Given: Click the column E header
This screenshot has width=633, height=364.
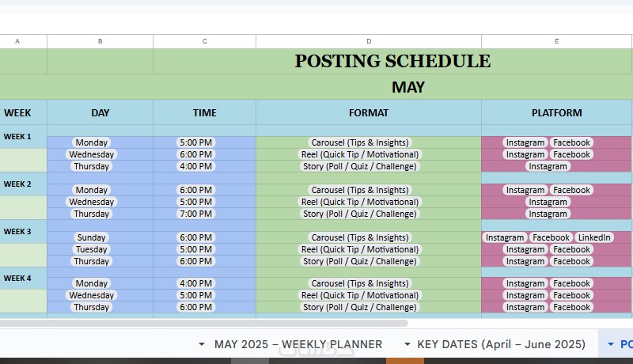Looking at the screenshot, I should (x=556, y=41).
